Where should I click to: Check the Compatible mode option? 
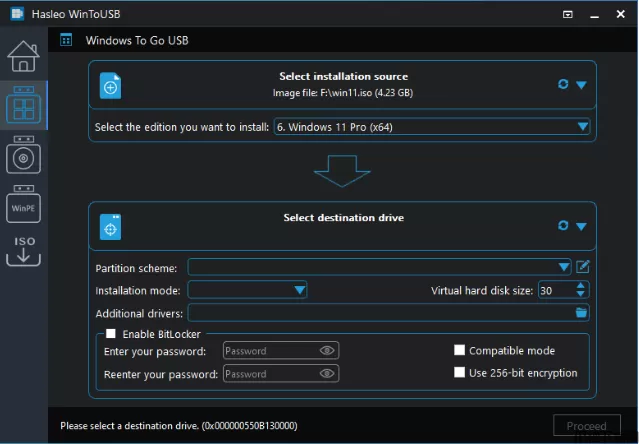point(460,351)
